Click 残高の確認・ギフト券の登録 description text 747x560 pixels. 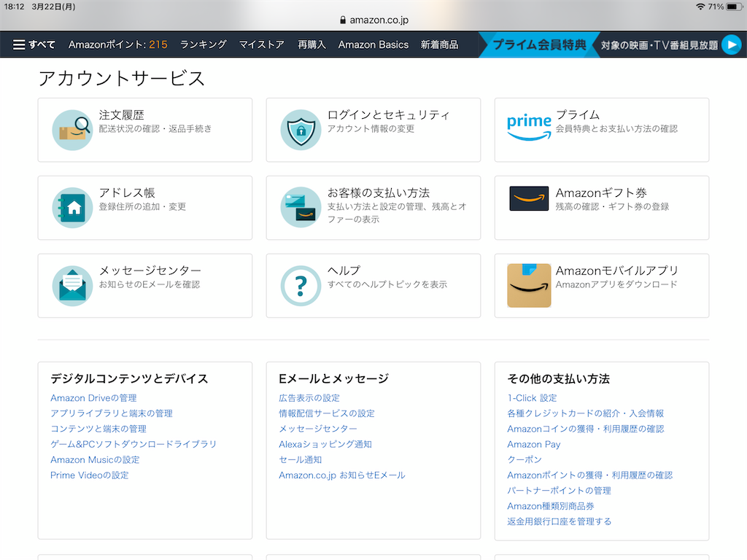(x=612, y=206)
